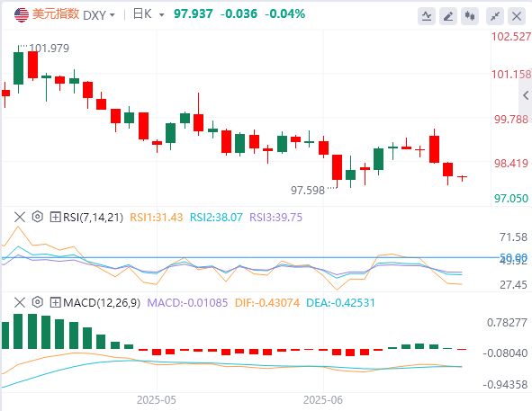Image resolution: width=532 pixels, height=411 pixels.
Task: Click RSI axis label 27.45
Action: 513,285
